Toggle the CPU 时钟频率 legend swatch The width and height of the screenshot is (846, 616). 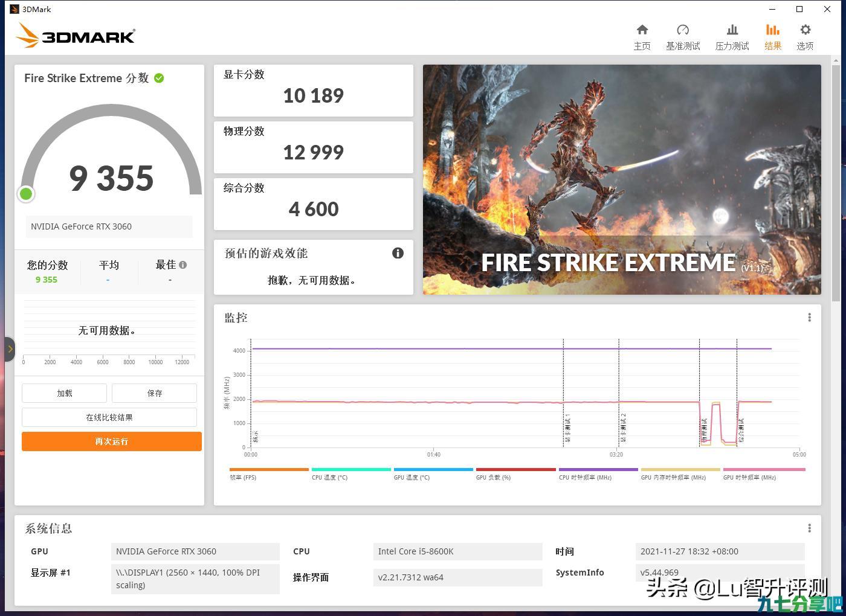point(598,469)
